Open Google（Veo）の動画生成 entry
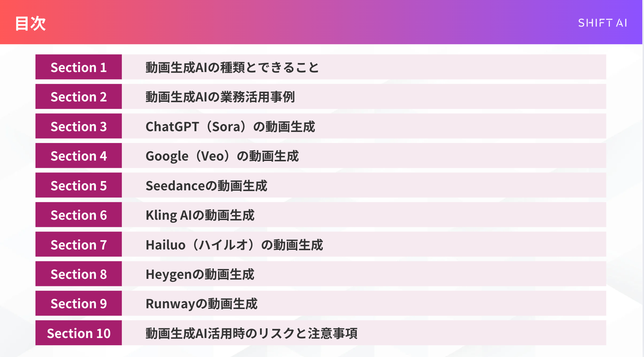Screen dimensions: 644x357 point(222,156)
